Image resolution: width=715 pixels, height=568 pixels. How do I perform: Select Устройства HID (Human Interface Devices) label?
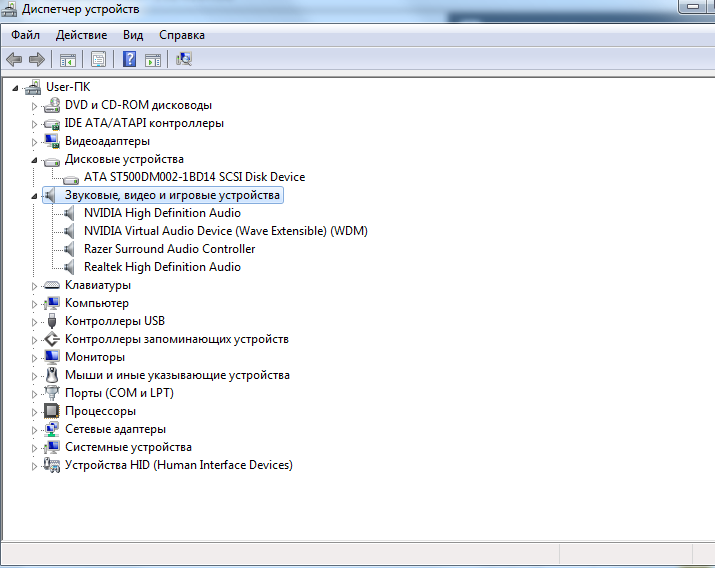(179, 465)
